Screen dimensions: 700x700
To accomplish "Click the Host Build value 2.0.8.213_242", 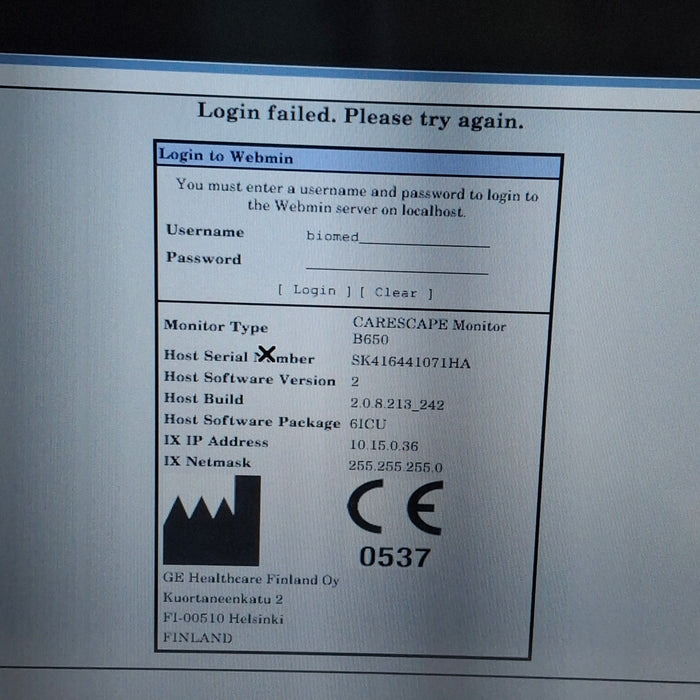I will pos(397,404).
